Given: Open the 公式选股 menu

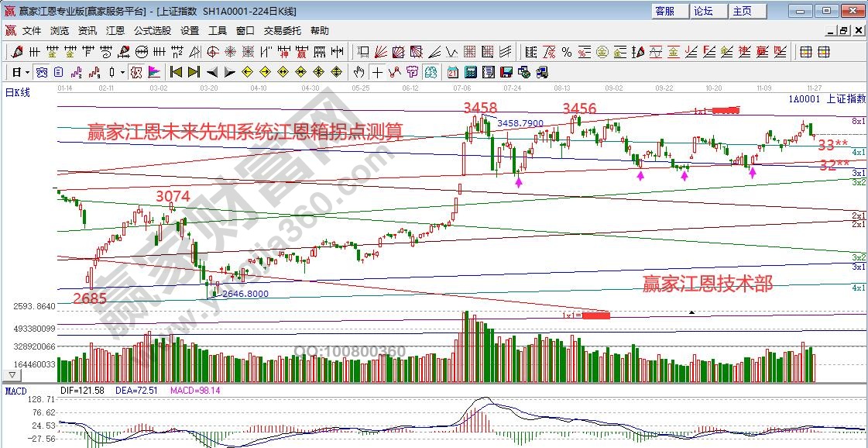Looking at the screenshot, I should point(152,31).
